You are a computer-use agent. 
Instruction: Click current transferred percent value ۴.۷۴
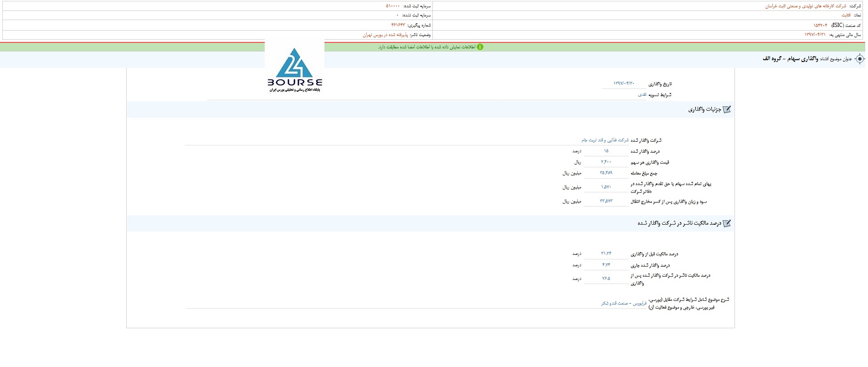pos(606,265)
